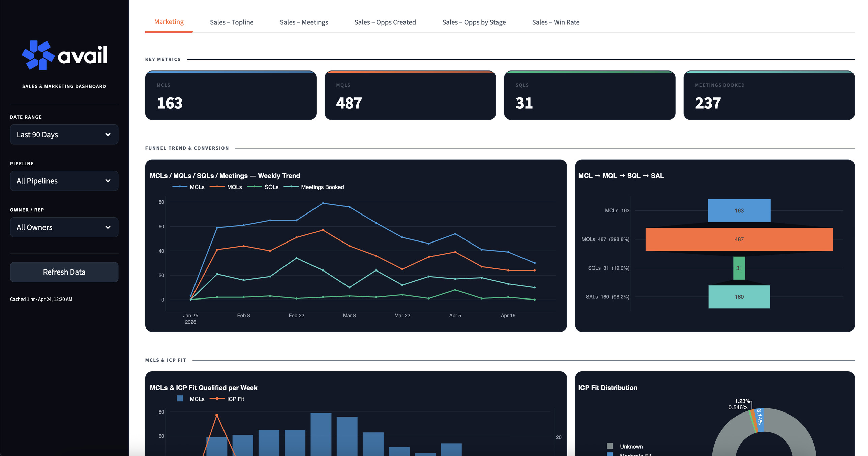Click the Sales – Opps Created tab
The height and width of the screenshot is (456, 868).
[385, 22]
